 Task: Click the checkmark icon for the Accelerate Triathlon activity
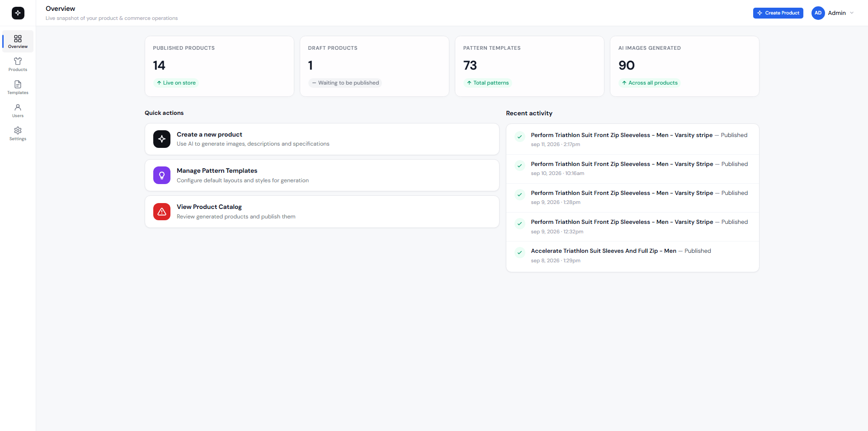(520, 252)
